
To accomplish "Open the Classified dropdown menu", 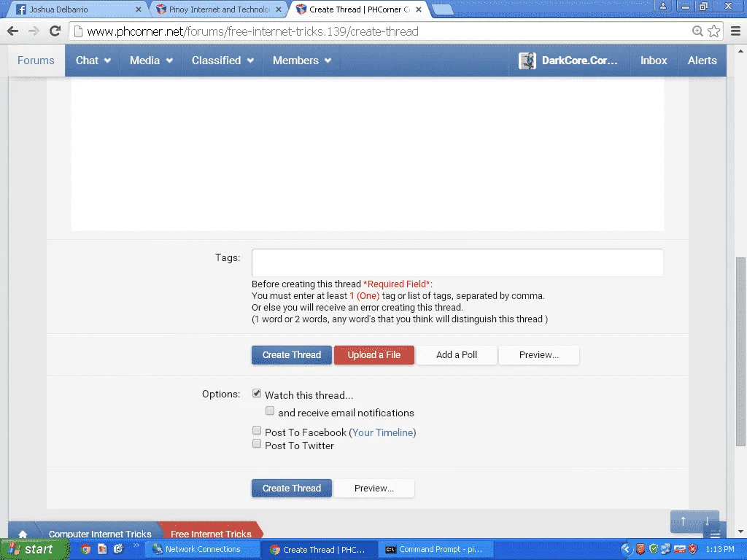I will coord(222,61).
